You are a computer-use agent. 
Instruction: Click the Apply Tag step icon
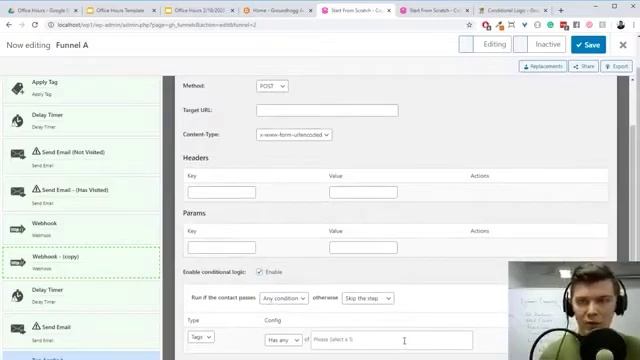click(18, 88)
